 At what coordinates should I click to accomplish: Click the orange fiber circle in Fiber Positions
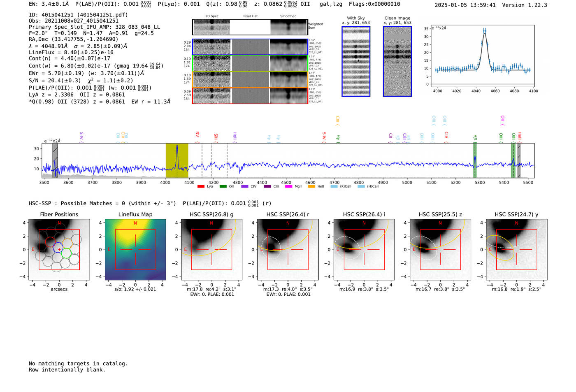pyautogui.click(x=68, y=243)
